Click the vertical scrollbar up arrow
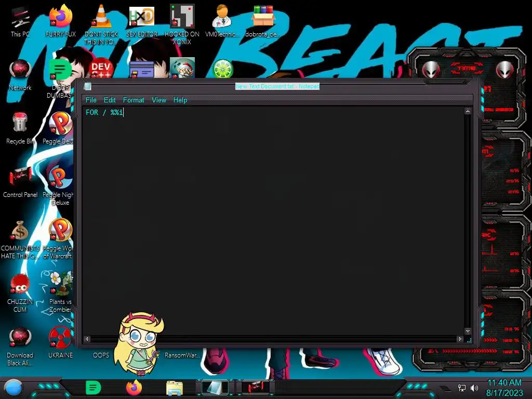This screenshot has width=532, height=399. 468,111
